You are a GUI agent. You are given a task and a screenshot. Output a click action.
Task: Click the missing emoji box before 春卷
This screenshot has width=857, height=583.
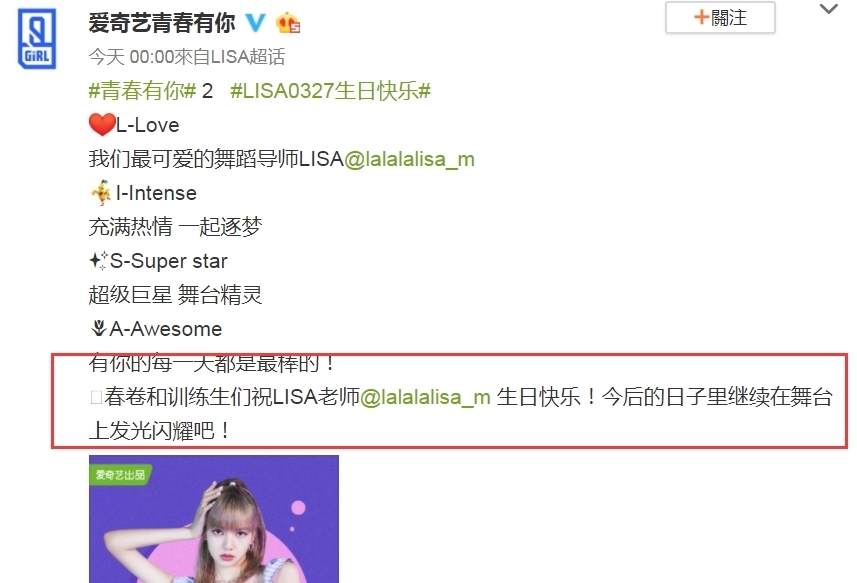point(96,397)
